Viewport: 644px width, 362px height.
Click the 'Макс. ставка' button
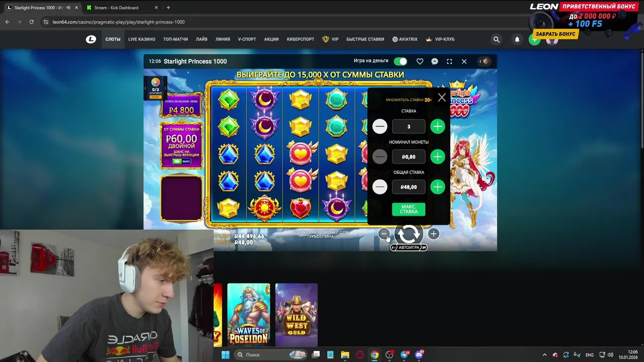(x=409, y=209)
